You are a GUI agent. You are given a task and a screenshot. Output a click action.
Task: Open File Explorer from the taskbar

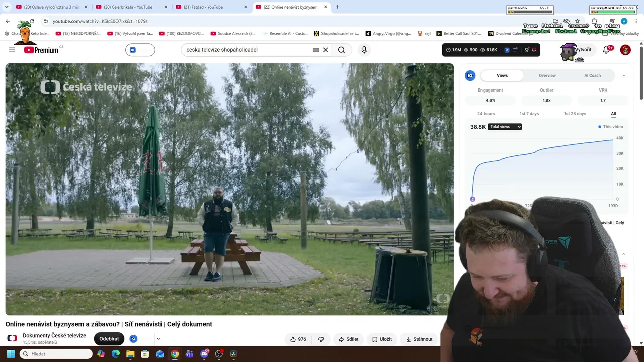pos(130,354)
